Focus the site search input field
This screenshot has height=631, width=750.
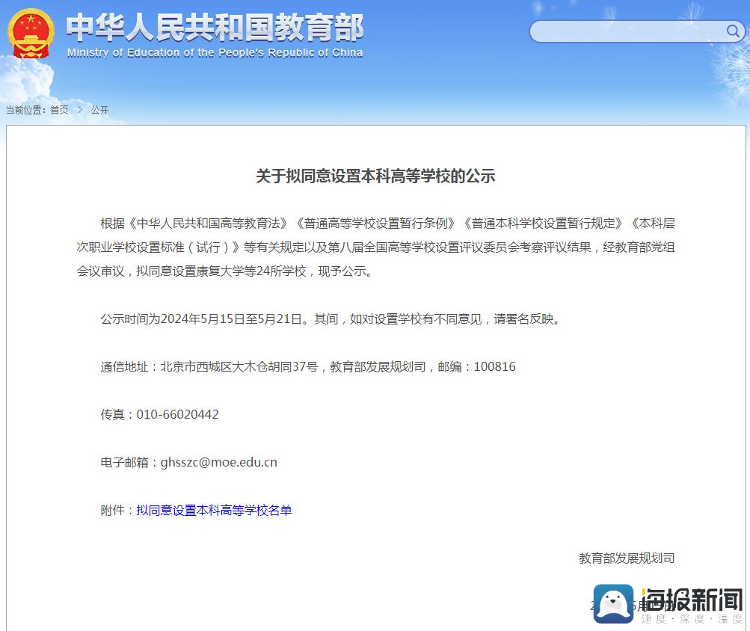pos(637,32)
